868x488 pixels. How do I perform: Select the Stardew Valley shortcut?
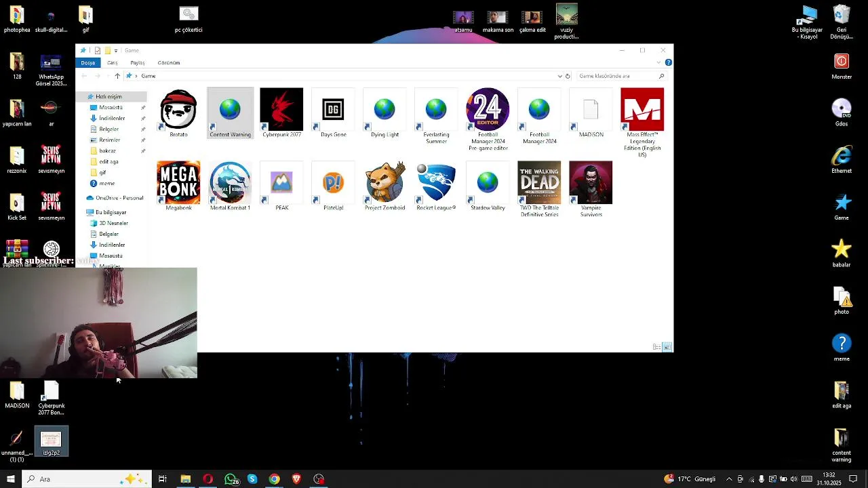(x=488, y=186)
